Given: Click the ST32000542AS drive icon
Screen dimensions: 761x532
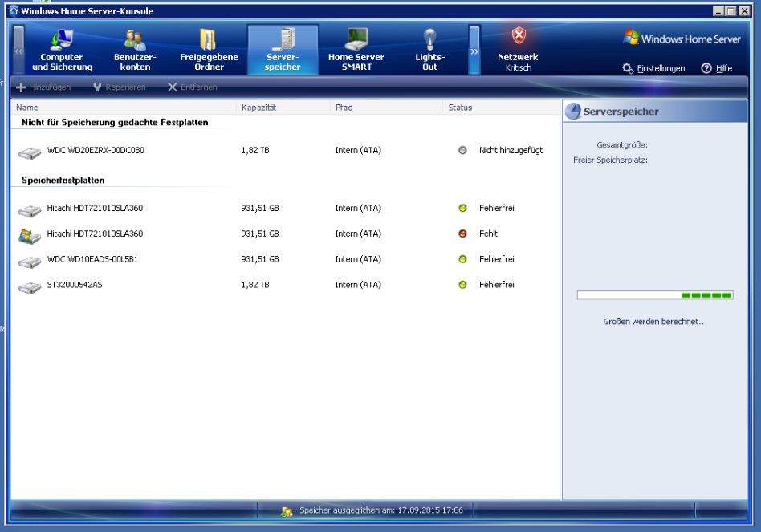Looking at the screenshot, I should click(30, 287).
